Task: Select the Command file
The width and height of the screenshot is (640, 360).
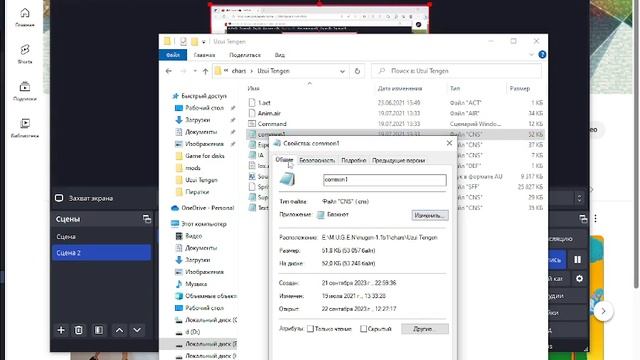Action: pos(272,124)
